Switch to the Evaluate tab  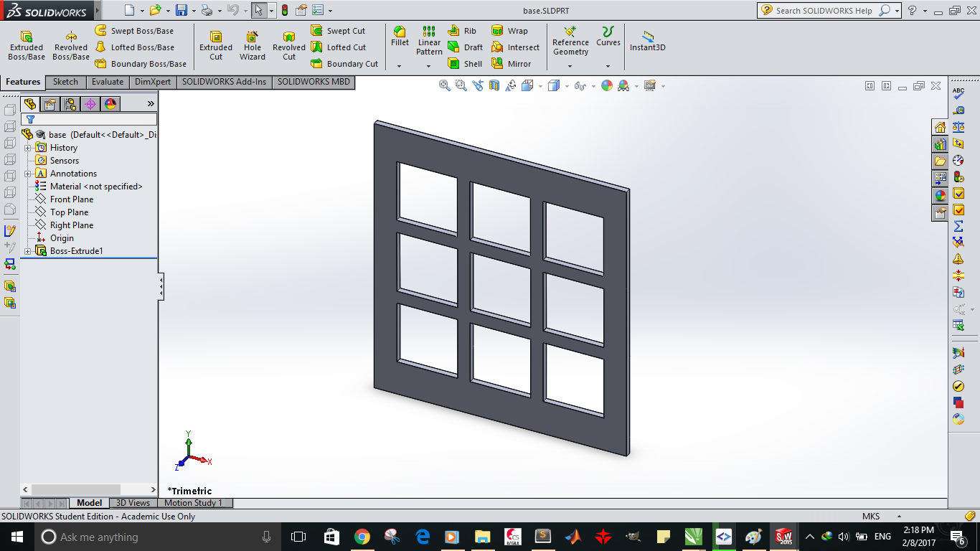(108, 82)
